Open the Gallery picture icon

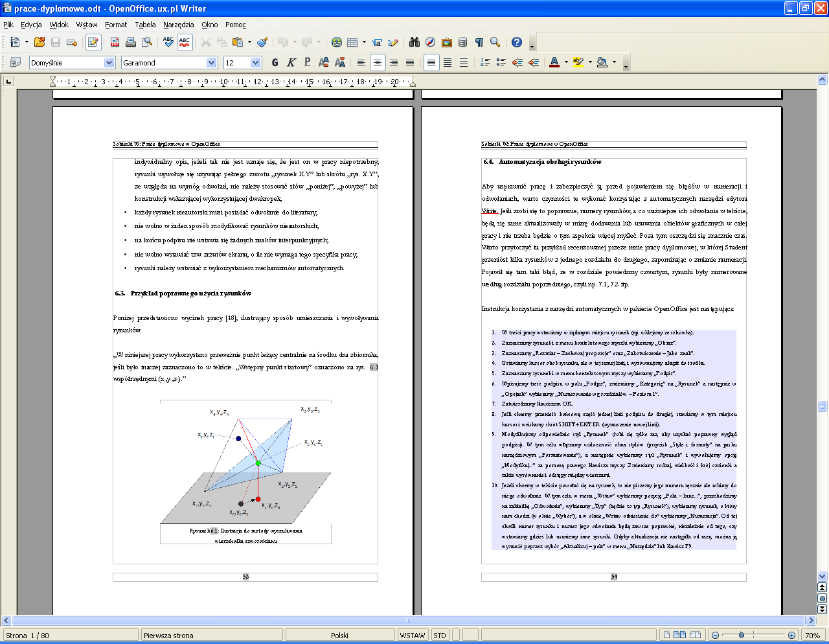447,42
